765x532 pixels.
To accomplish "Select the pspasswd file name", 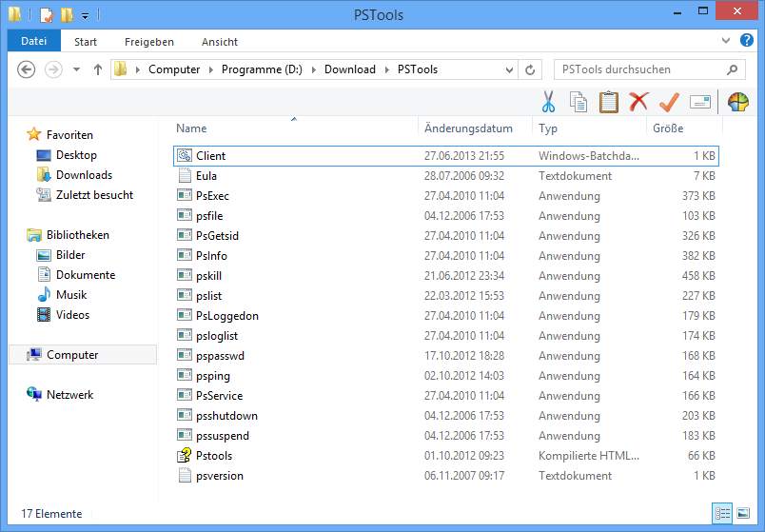I will point(220,356).
